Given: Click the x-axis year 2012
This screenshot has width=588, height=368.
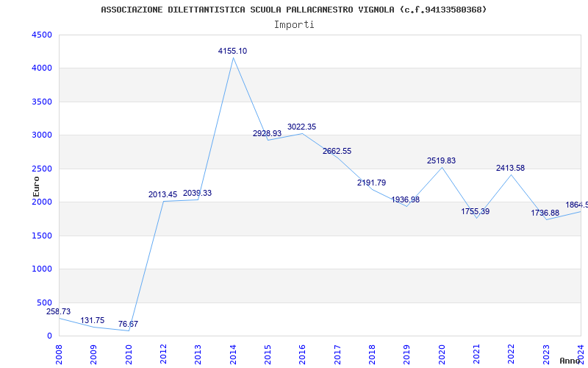Looking at the screenshot, I should pyautogui.click(x=163, y=355).
